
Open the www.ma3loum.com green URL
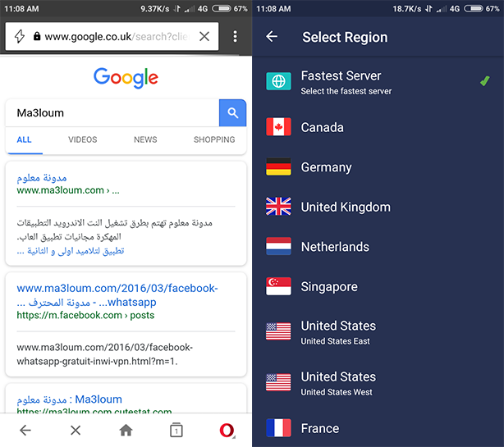click(x=68, y=190)
